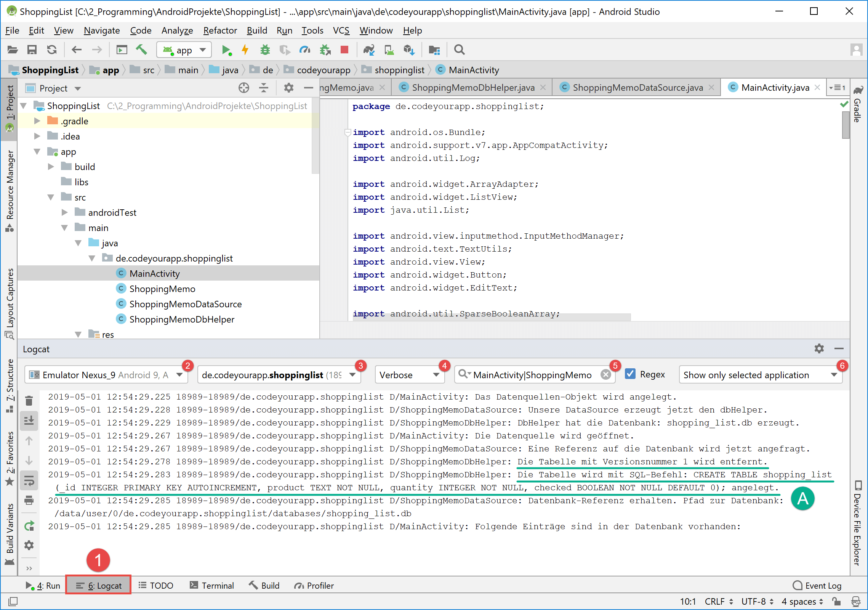Viewport: 868px width, 610px height.
Task: Open AVD Manager icon
Action: tap(389, 50)
